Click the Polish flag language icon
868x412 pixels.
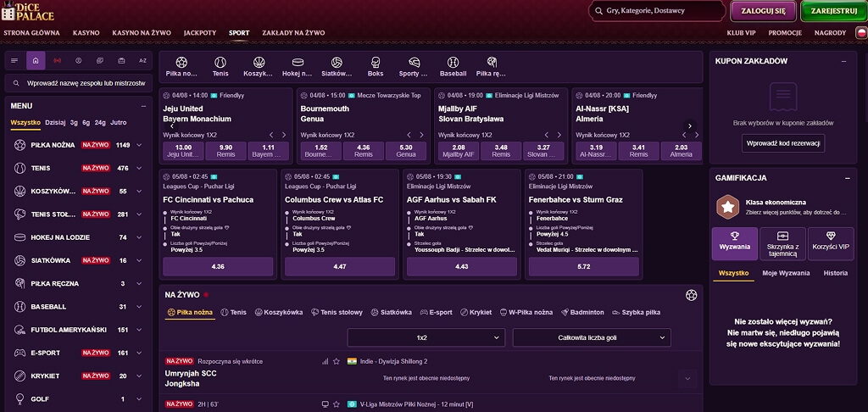pos(860,33)
